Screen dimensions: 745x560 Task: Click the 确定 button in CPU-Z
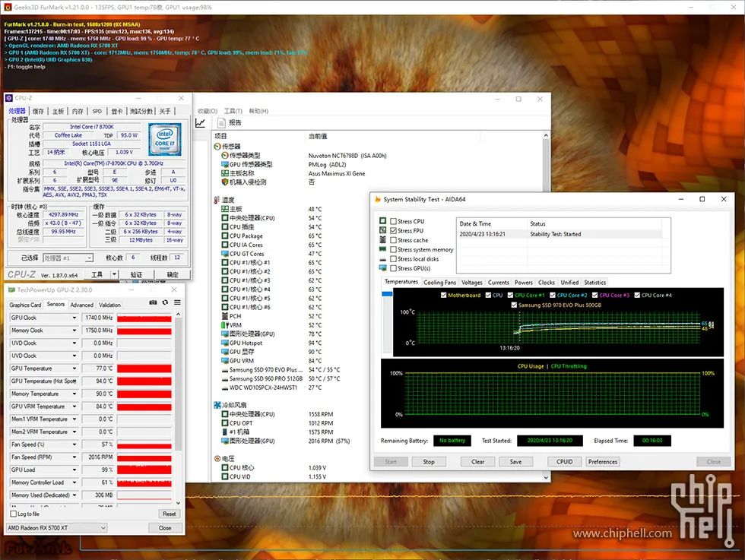coord(173,274)
